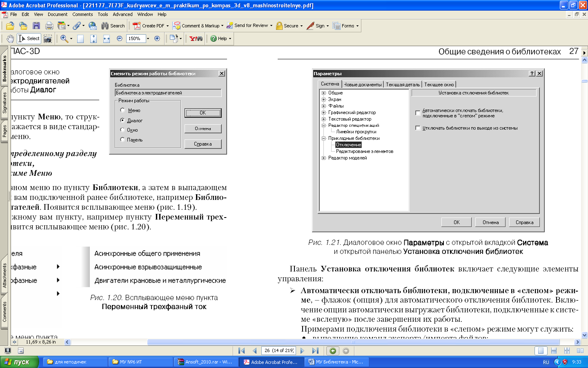Switch to the 'МУ №6 ИТ' taskbar window
The height and width of the screenshot is (368, 588).
click(141, 362)
